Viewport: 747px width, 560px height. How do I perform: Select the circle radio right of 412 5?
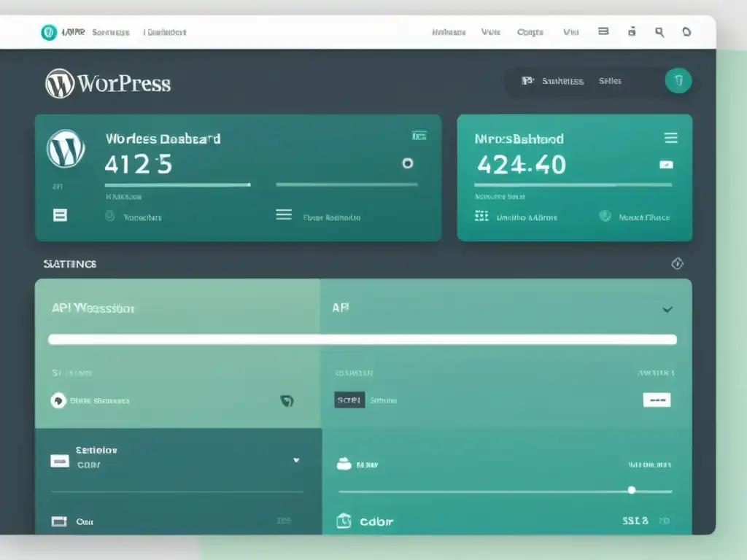(407, 163)
